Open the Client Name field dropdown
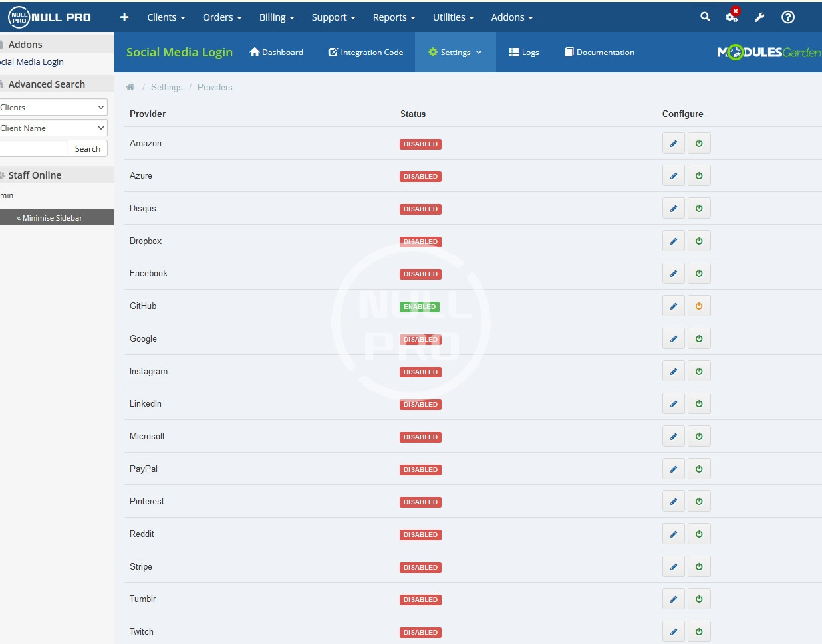822x644 pixels. 53,128
